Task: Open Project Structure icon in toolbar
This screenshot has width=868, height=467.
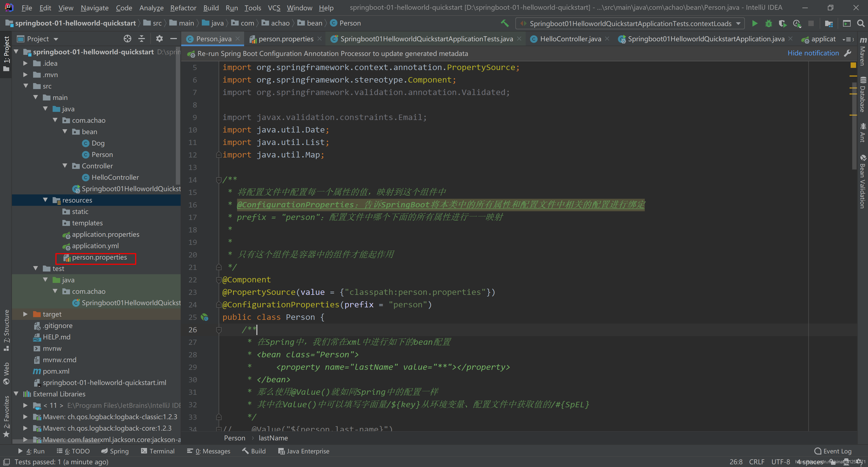Action: point(829,23)
